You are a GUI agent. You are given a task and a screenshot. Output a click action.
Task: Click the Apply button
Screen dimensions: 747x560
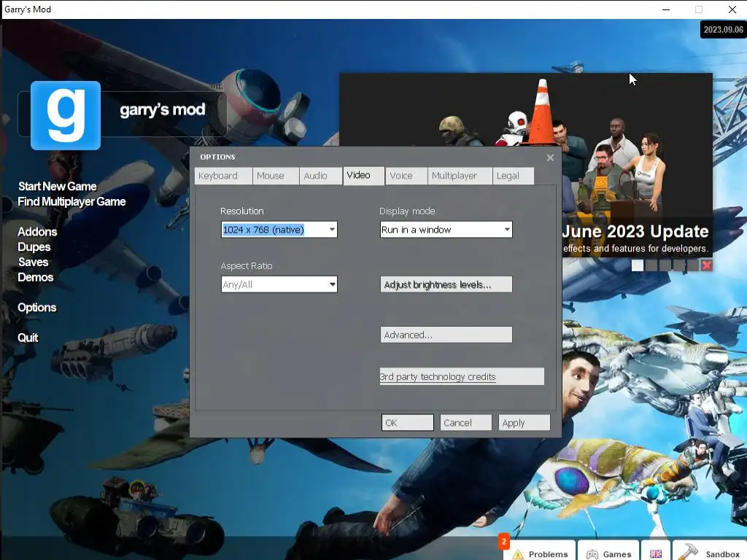point(524,423)
